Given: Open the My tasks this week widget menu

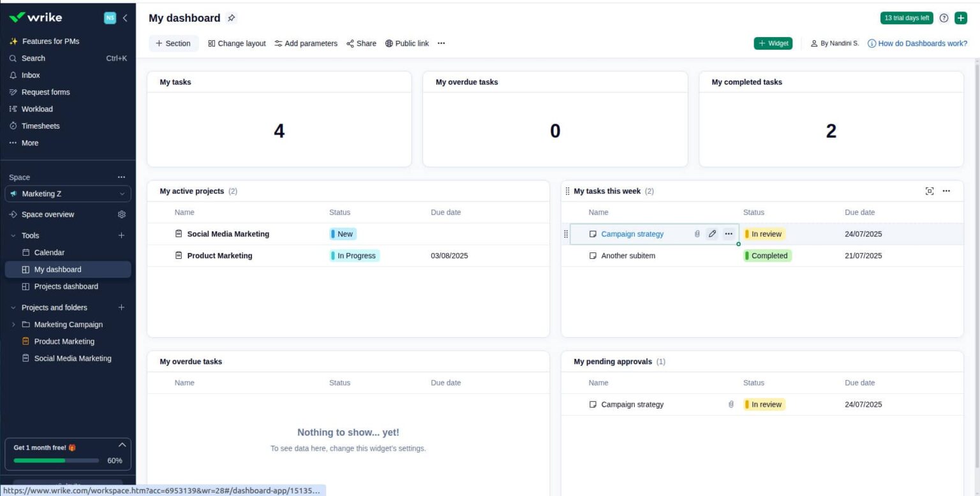Looking at the screenshot, I should [946, 191].
